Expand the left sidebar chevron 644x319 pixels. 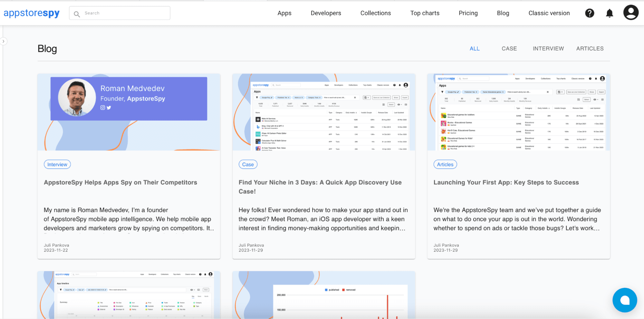coord(4,41)
